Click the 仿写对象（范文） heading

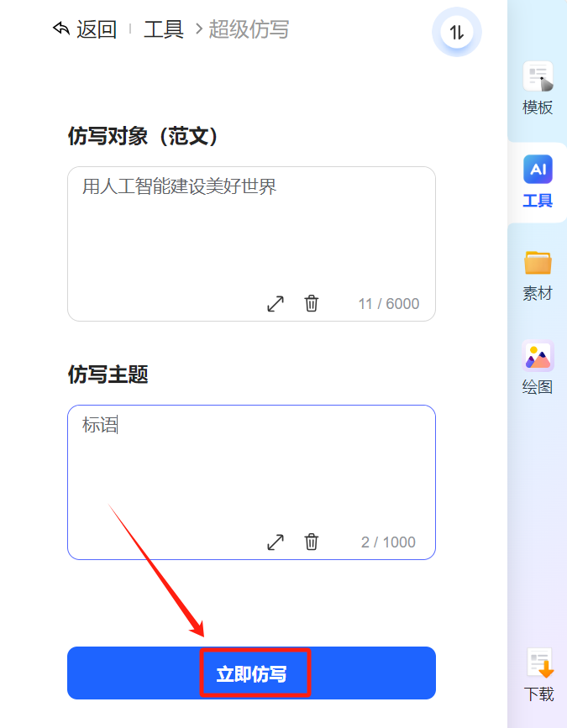pyautogui.click(x=143, y=136)
